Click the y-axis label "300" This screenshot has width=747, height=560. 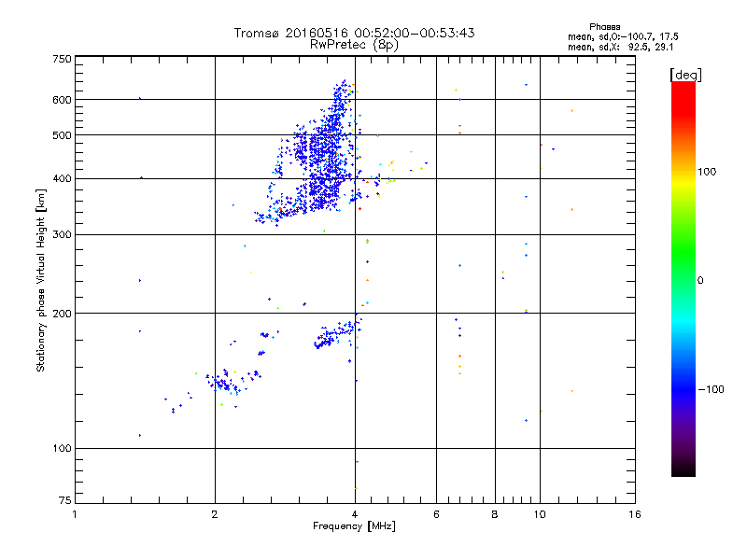pos(62,235)
